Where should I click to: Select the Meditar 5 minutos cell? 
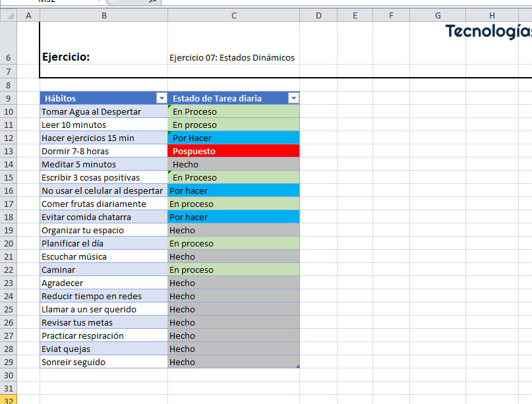coord(103,164)
